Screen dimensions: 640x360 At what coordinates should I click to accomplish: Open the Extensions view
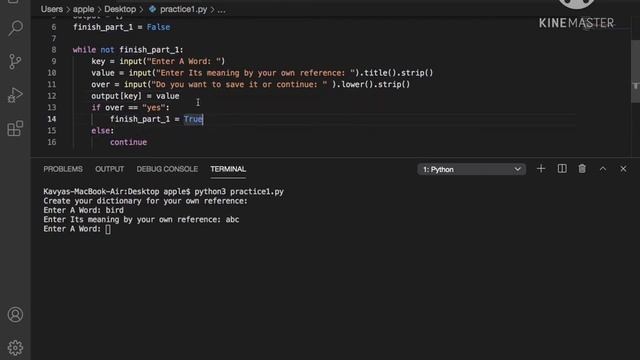16,129
